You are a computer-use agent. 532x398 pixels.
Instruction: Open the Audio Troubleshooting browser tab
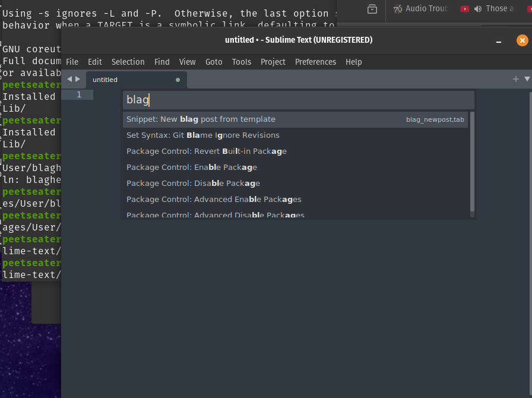click(x=421, y=8)
